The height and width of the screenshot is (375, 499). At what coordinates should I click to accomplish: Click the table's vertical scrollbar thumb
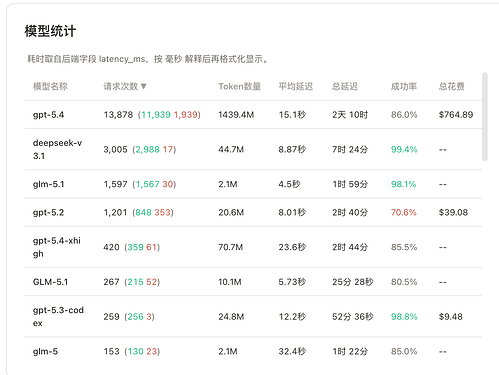[x=485, y=117]
